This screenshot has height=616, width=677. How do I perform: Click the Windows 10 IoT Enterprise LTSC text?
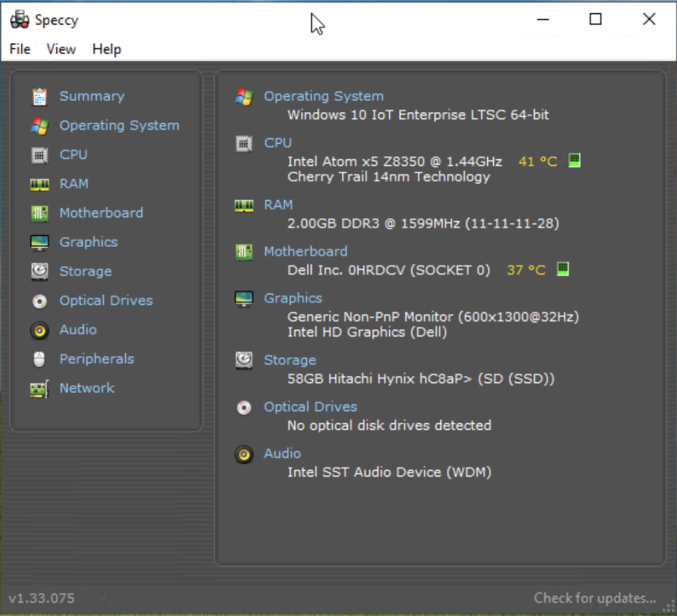pyautogui.click(x=418, y=115)
